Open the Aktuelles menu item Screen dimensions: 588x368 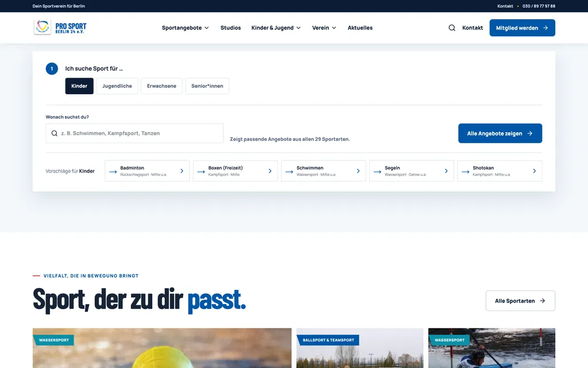tap(360, 28)
